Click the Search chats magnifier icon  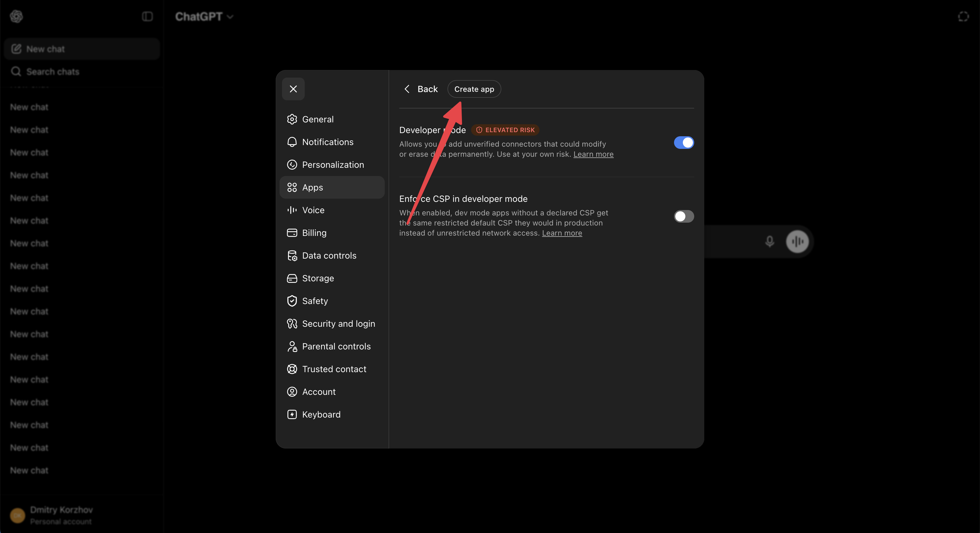[x=16, y=72]
